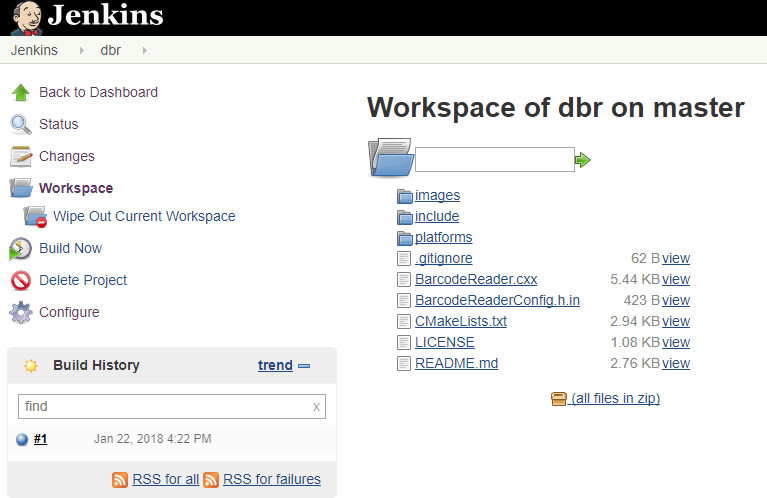The width and height of the screenshot is (767, 498).
Task: Click the Delete Project red prohibited icon
Action: (21, 281)
